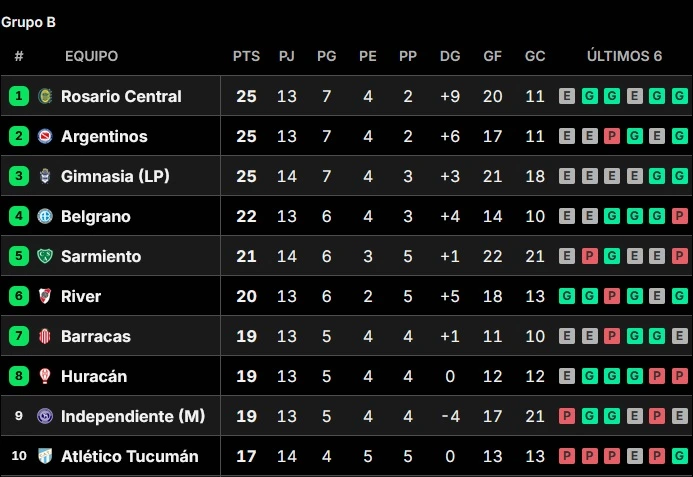Click the Sarmiento green shield crest
This screenshot has width=693, height=477.
pyautogui.click(x=45, y=256)
